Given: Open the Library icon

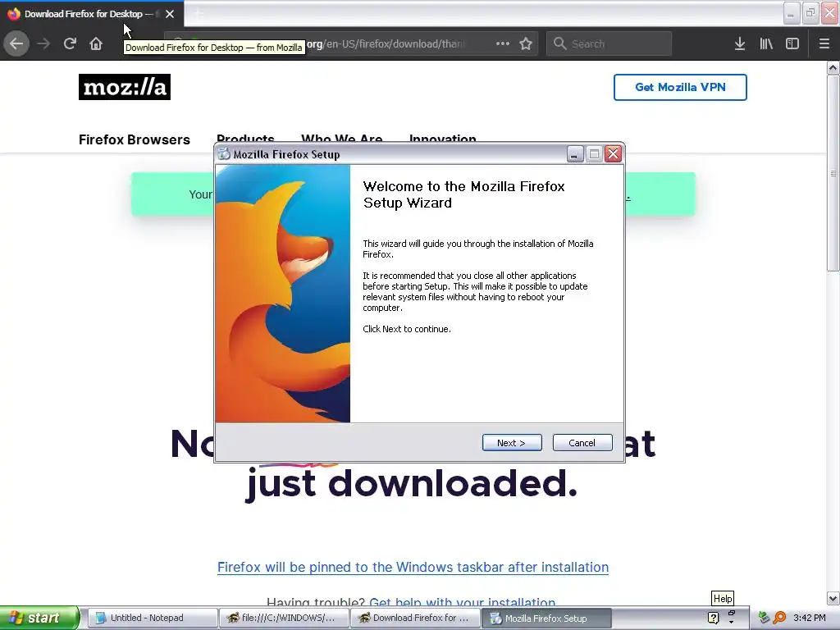Looking at the screenshot, I should click(766, 43).
